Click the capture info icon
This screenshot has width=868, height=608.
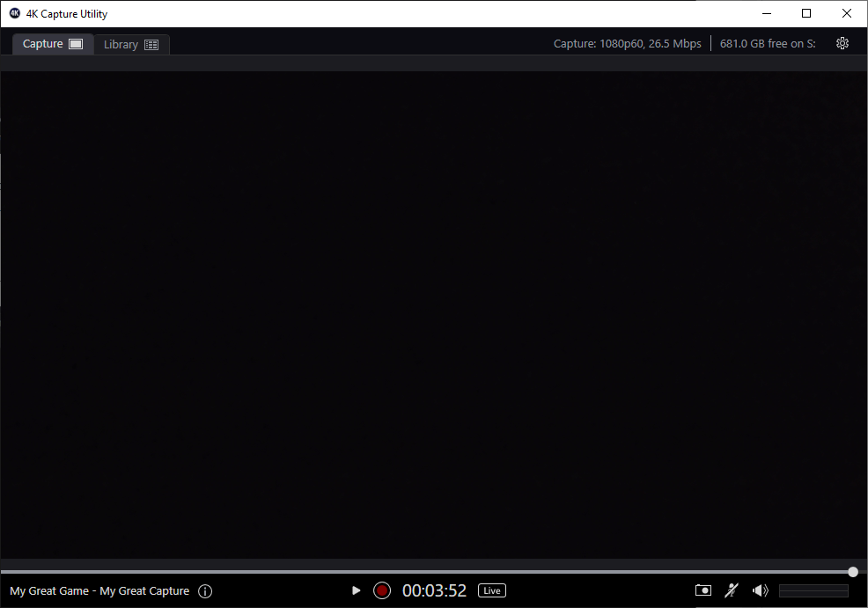click(x=205, y=590)
